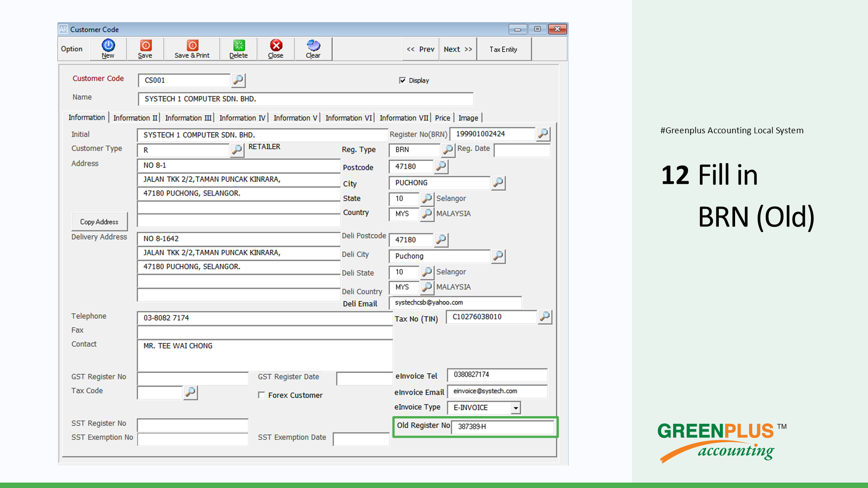Click the Close toolbar icon
The width and height of the screenshot is (868, 488).
click(x=276, y=49)
